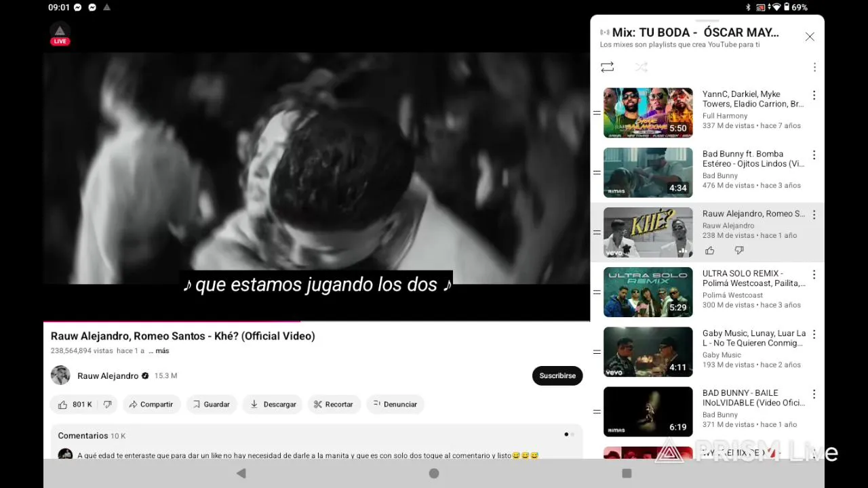
Task: Seek on the pink video progress bar
Action: coord(317,321)
